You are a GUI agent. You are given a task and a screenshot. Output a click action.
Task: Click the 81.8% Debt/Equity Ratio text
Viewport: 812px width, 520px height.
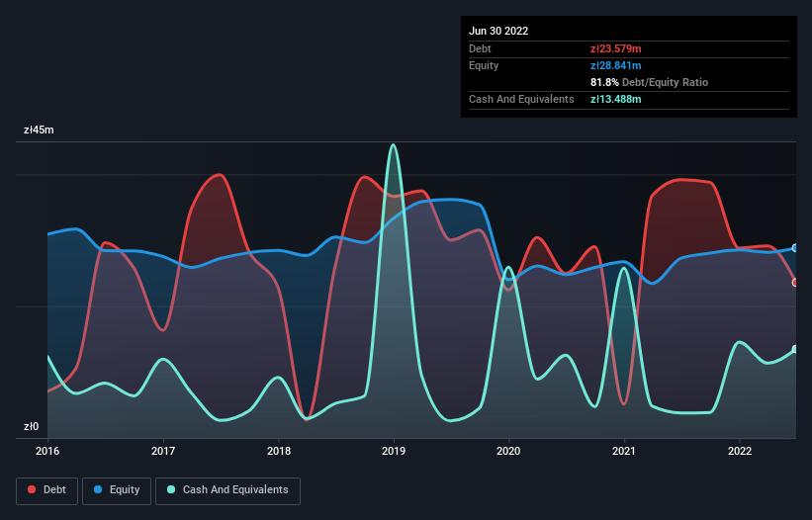click(x=650, y=82)
